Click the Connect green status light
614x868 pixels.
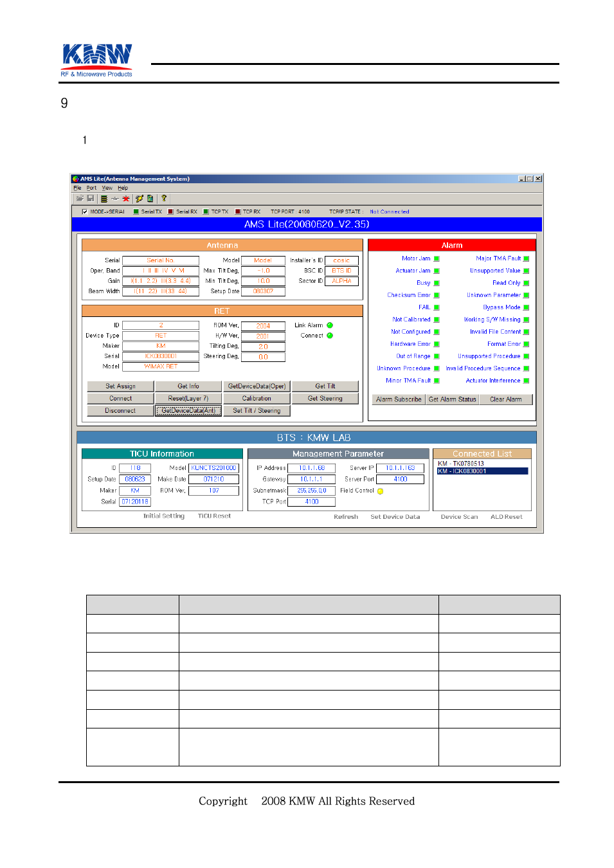[x=330, y=336]
